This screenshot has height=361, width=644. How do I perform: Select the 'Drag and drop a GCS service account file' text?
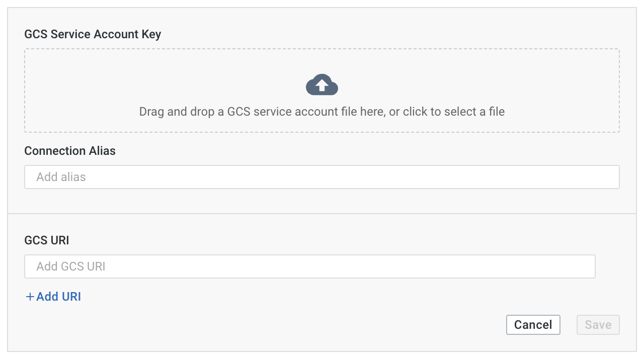pyautogui.click(x=321, y=112)
